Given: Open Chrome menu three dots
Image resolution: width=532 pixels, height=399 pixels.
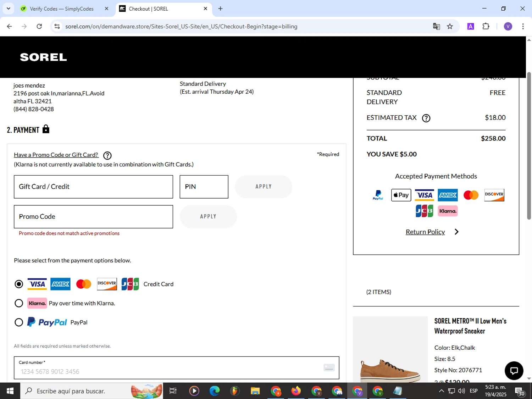Looking at the screenshot, I should pyautogui.click(x=523, y=26).
